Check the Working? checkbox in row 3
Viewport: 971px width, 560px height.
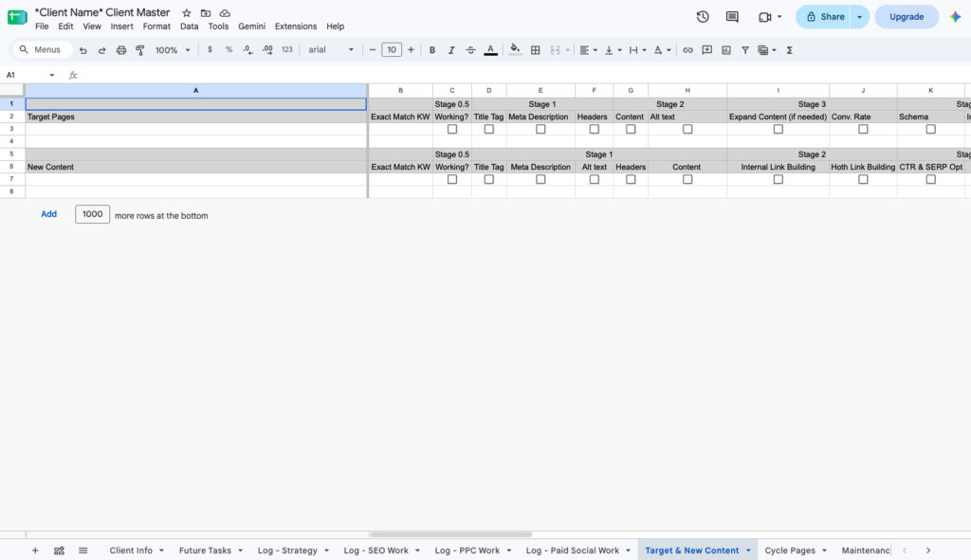pyautogui.click(x=452, y=129)
